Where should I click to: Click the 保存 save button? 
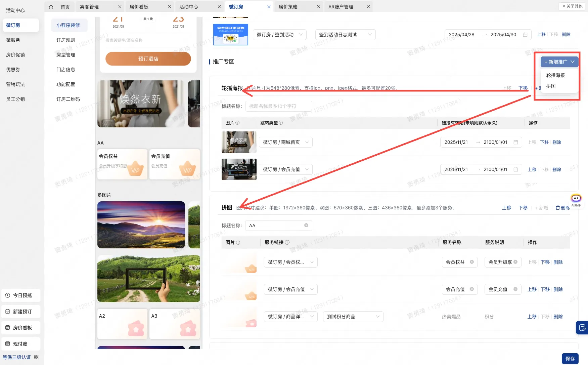(570, 358)
